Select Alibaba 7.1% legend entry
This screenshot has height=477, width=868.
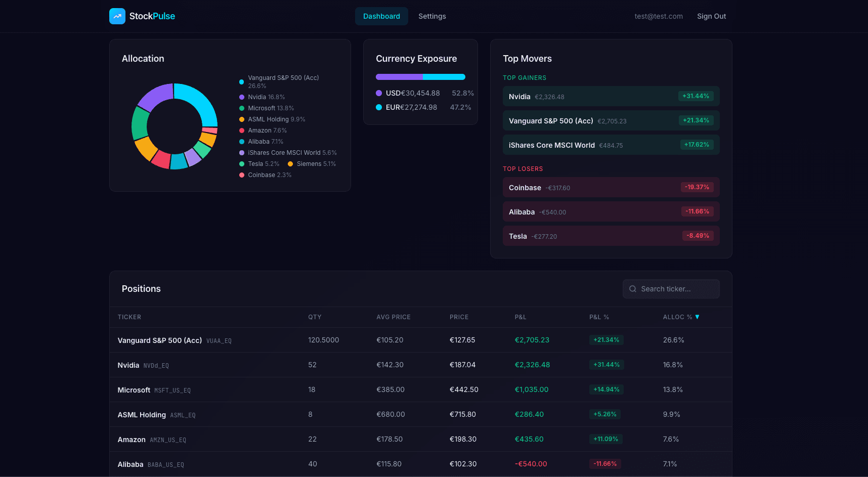(262, 142)
